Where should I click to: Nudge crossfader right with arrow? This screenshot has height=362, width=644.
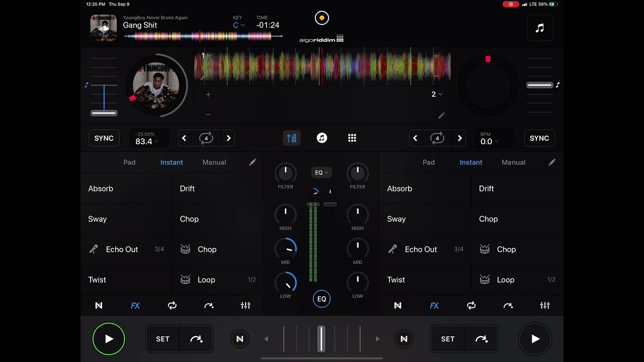click(x=377, y=339)
